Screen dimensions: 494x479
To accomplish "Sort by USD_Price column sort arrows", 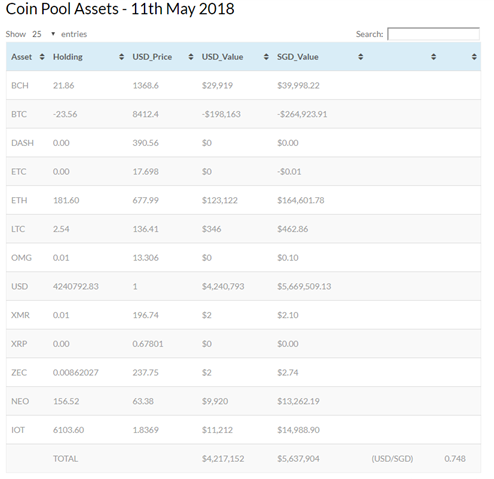I will point(191,57).
